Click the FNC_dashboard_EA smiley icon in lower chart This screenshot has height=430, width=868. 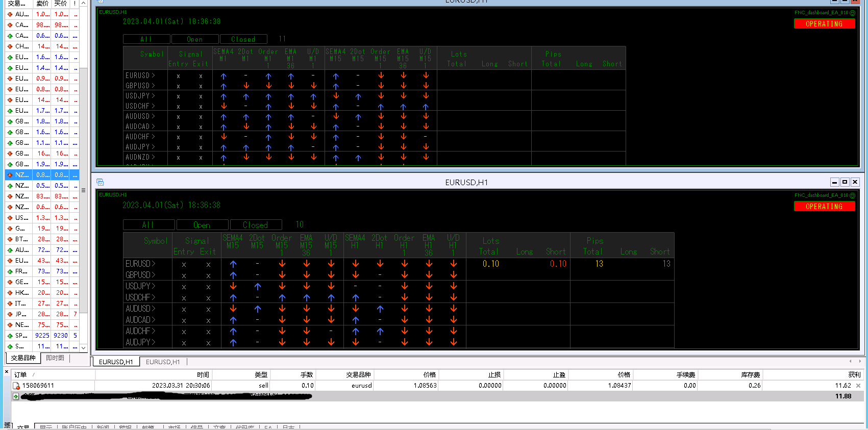click(x=852, y=195)
